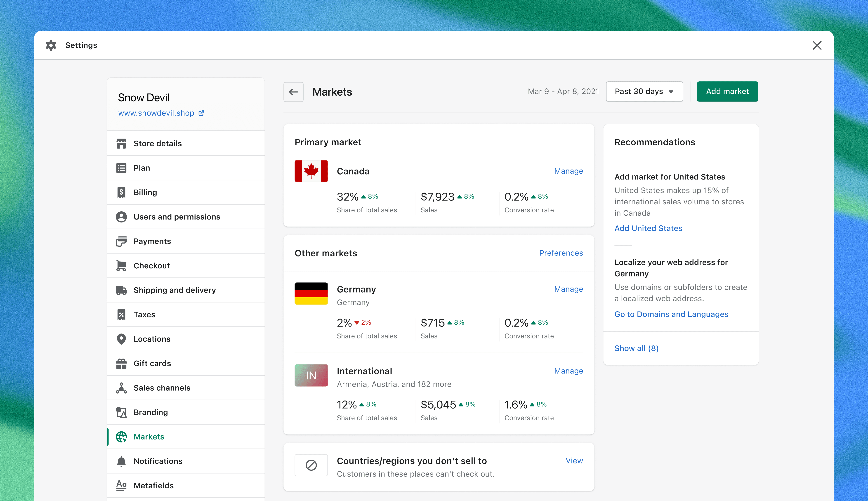Show all 8 recommendations
The height and width of the screenshot is (501, 868).
pyautogui.click(x=637, y=348)
